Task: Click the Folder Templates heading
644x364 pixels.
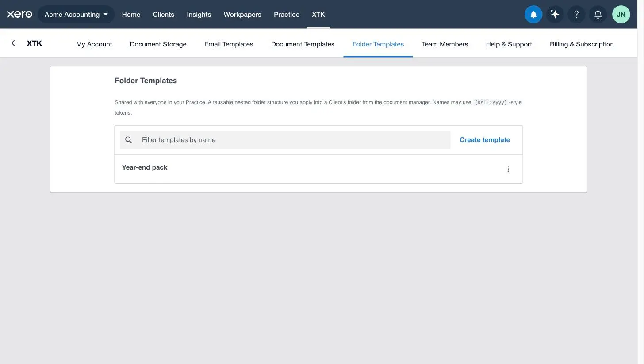Action: pyautogui.click(x=146, y=81)
